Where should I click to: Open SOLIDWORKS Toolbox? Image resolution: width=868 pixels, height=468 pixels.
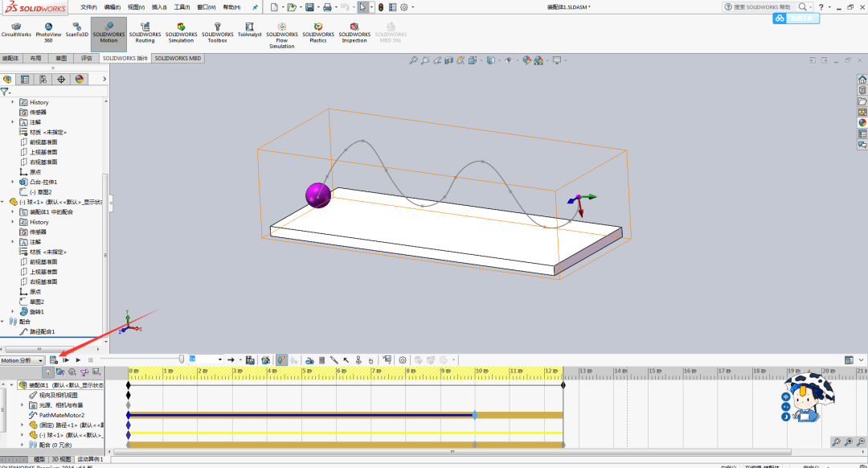tap(217, 32)
